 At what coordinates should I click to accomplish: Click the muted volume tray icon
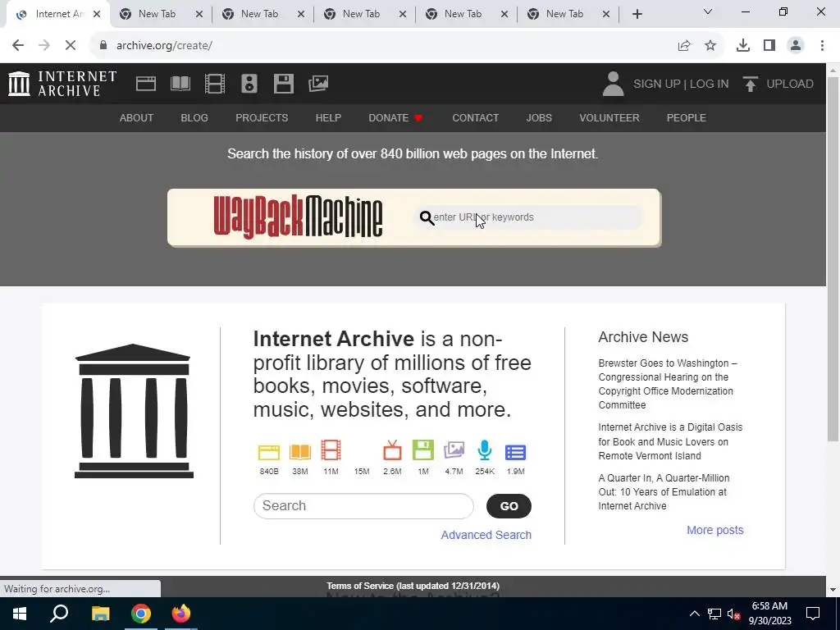click(x=734, y=614)
